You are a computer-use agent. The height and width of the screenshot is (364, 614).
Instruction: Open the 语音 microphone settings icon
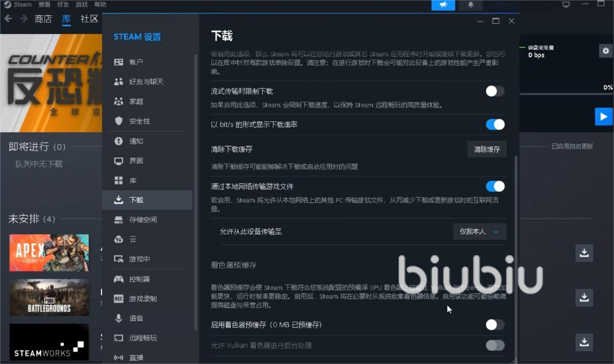[x=119, y=319]
